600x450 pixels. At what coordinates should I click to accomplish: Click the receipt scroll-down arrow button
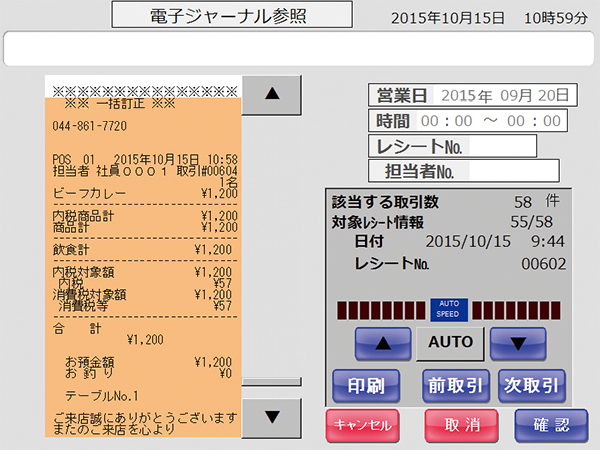(272, 418)
